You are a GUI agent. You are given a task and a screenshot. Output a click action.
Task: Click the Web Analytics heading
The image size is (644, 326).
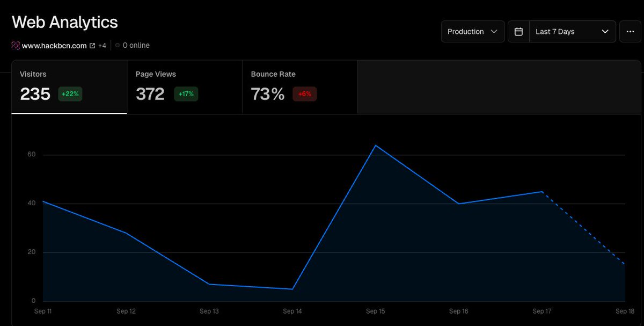click(x=65, y=22)
